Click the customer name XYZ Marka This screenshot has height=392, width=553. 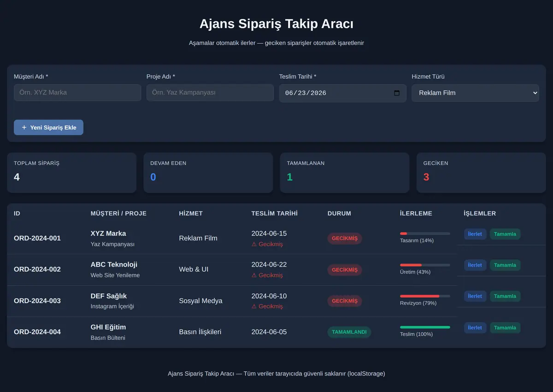pos(108,234)
